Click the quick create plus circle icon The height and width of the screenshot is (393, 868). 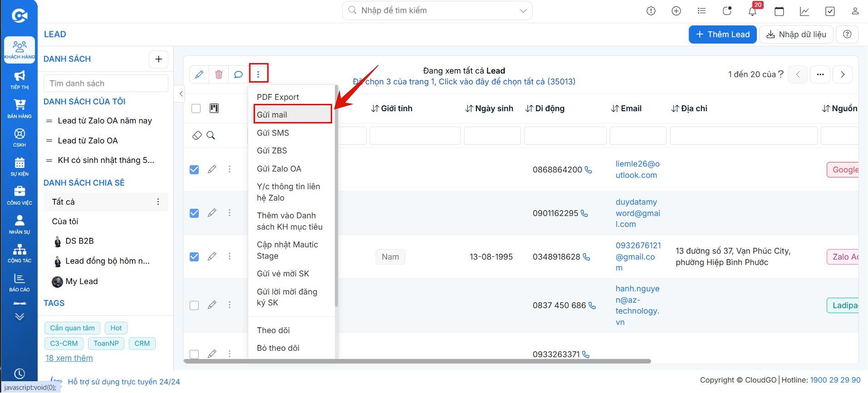676,11
